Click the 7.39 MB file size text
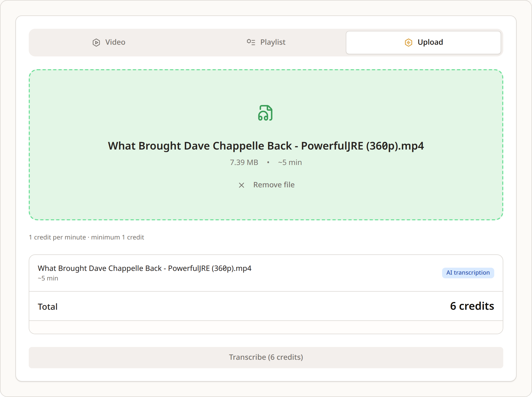Image resolution: width=532 pixels, height=397 pixels. 244,162
